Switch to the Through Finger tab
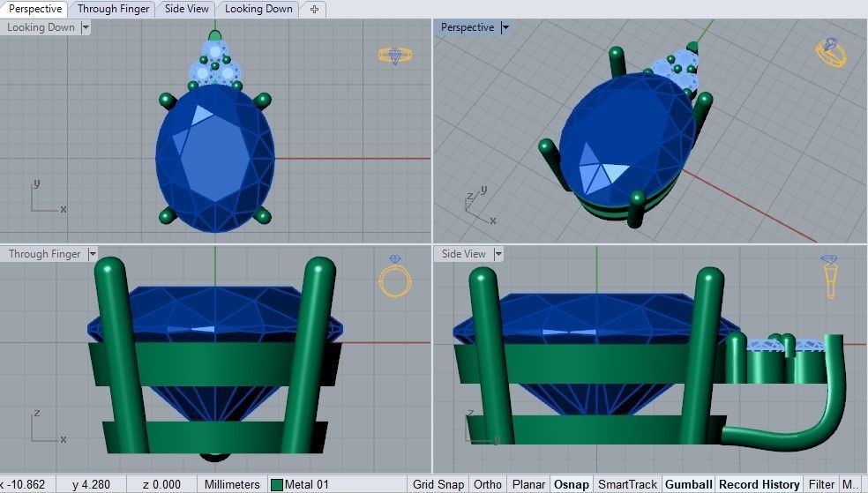The height and width of the screenshot is (493, 868). pyautogui.click(x=113, y=9)
